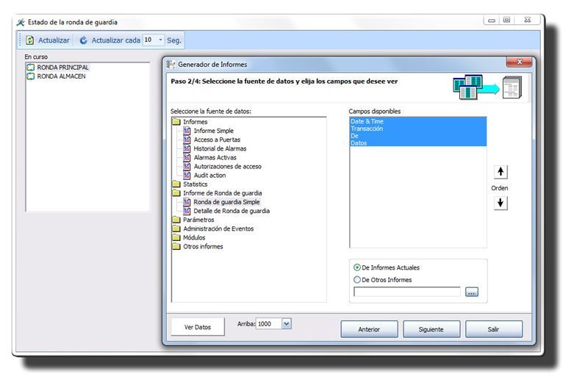
Task: Select the Transacción field
Action: coord(417,129)
